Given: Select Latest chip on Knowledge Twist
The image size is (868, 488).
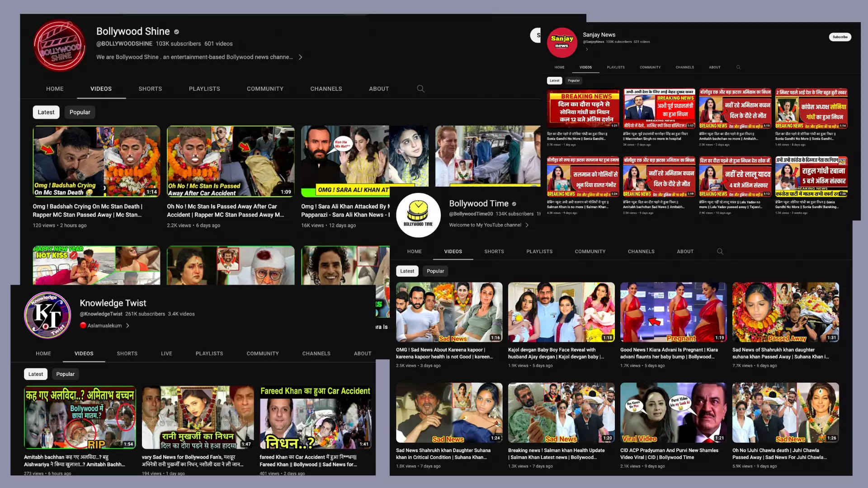Looking at the screenshot, I should (36, 374).
